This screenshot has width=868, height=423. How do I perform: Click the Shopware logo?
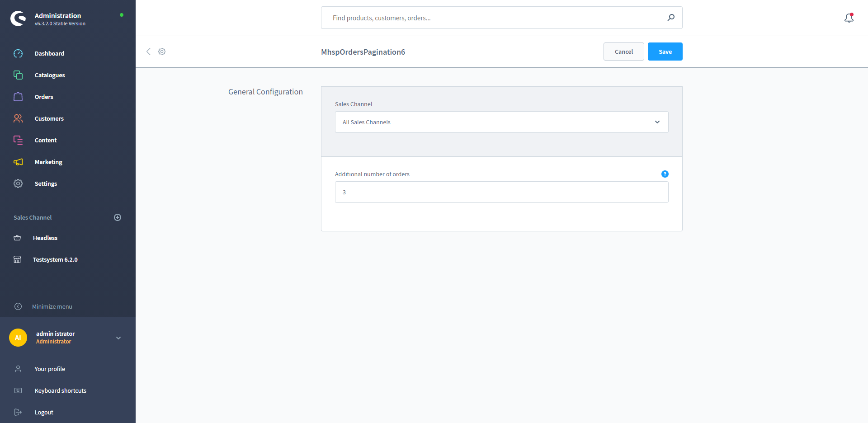[x=18, y=19]
